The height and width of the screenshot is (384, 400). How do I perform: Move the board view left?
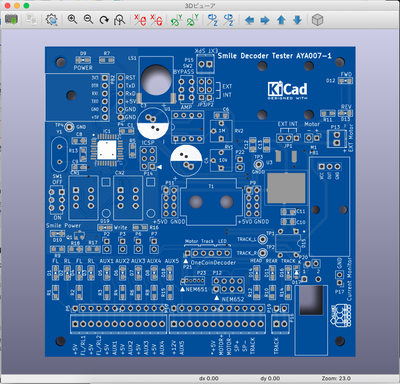tap(249, 20)
